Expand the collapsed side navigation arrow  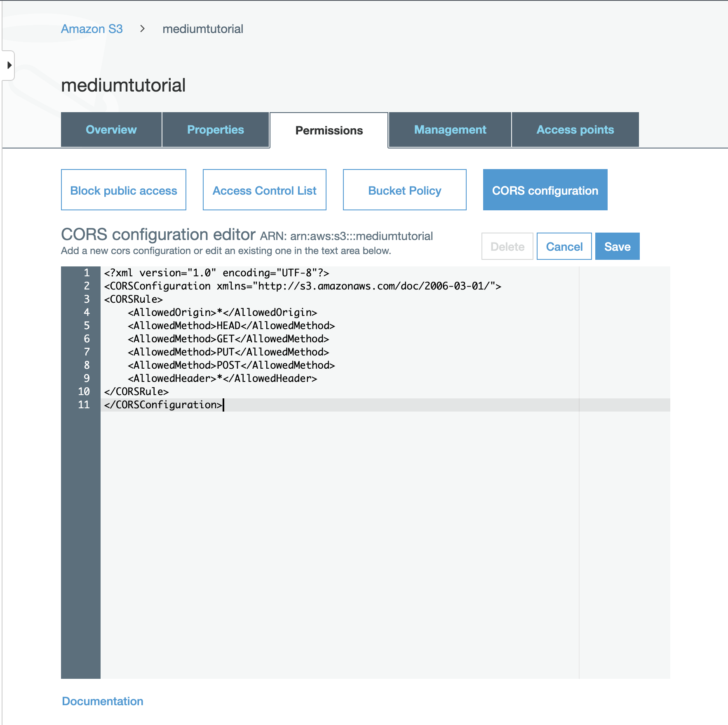coord(9,65)
